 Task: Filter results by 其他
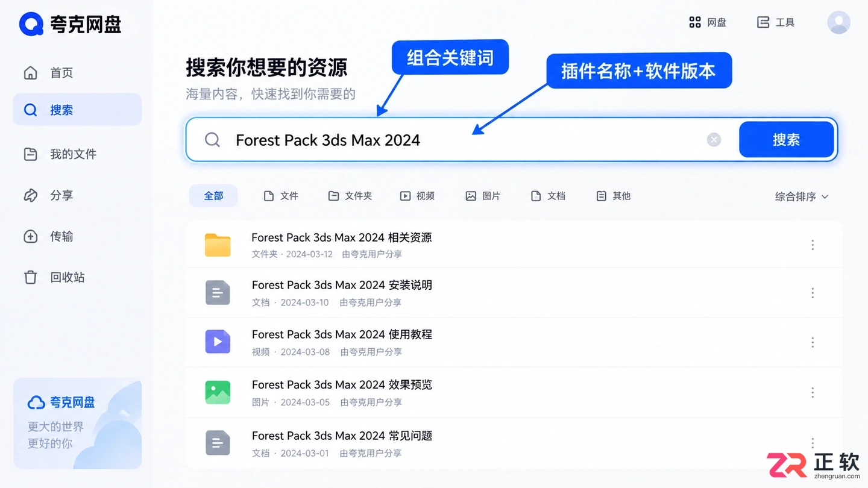(613, 196)
